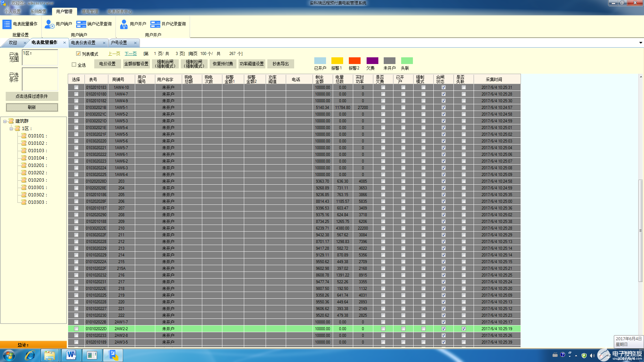Click the 电价设置 button
This screenshot has width=644, height=362.
pyautogui.click(x=107, y=64)
